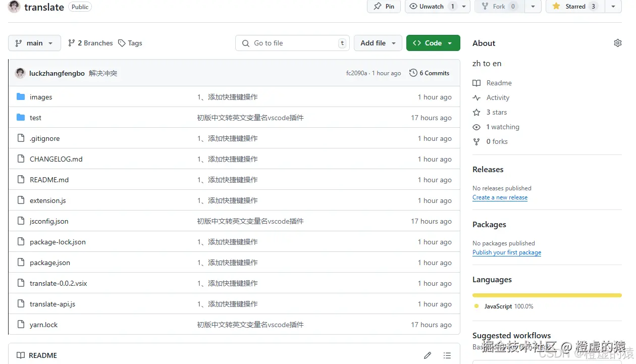Open the yarn.lock file

pyautogui.click(x=43, y=325)
